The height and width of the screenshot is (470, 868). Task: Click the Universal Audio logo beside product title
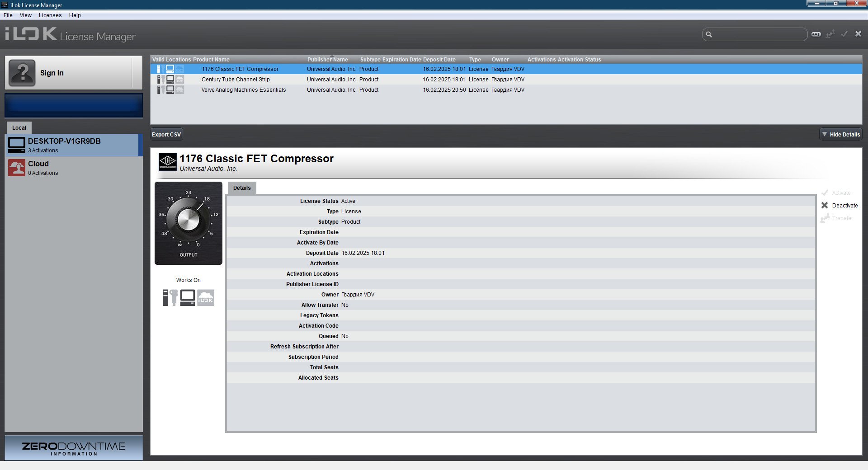[x=167, y=161]
